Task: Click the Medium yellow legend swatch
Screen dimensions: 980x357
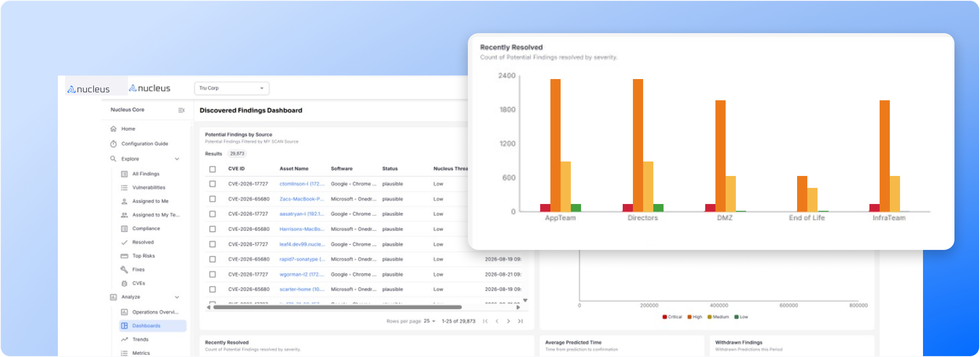Action: tap(709, 317)
